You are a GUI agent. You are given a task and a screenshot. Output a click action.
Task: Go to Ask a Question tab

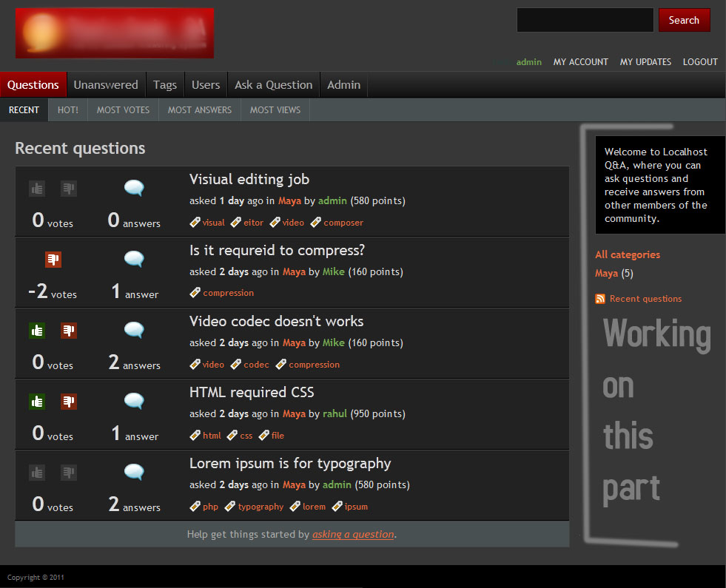(x=273, y=85)
